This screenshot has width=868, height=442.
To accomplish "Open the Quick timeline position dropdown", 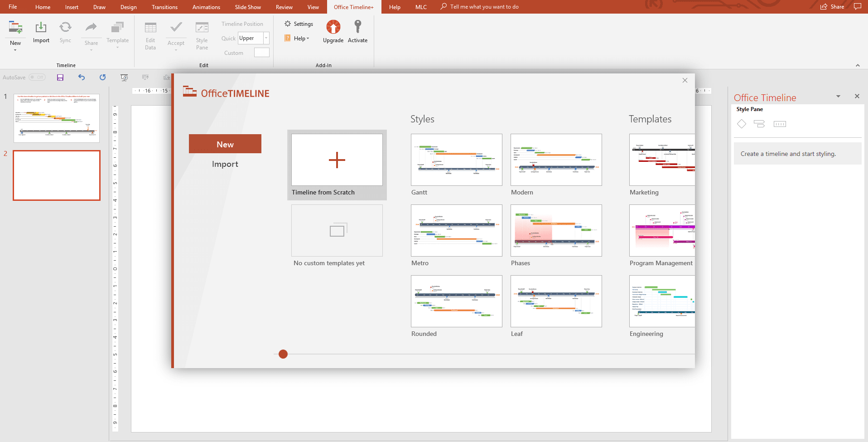I will [265, 38].
